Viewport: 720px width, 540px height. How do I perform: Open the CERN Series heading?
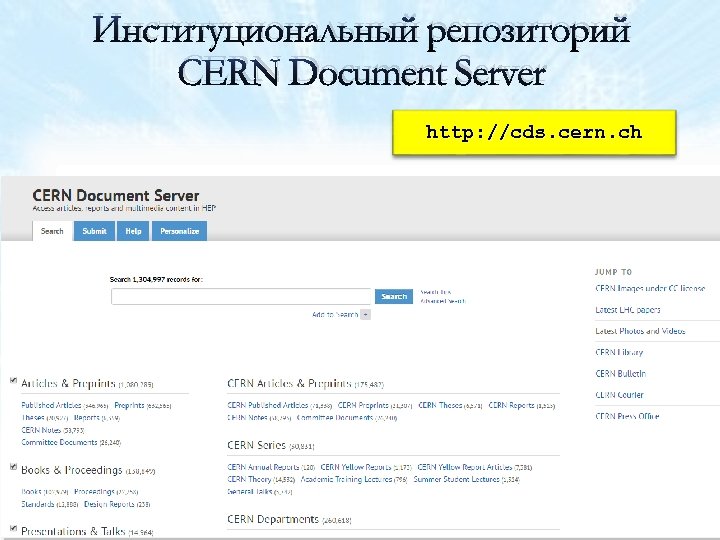tap(257, 445)
